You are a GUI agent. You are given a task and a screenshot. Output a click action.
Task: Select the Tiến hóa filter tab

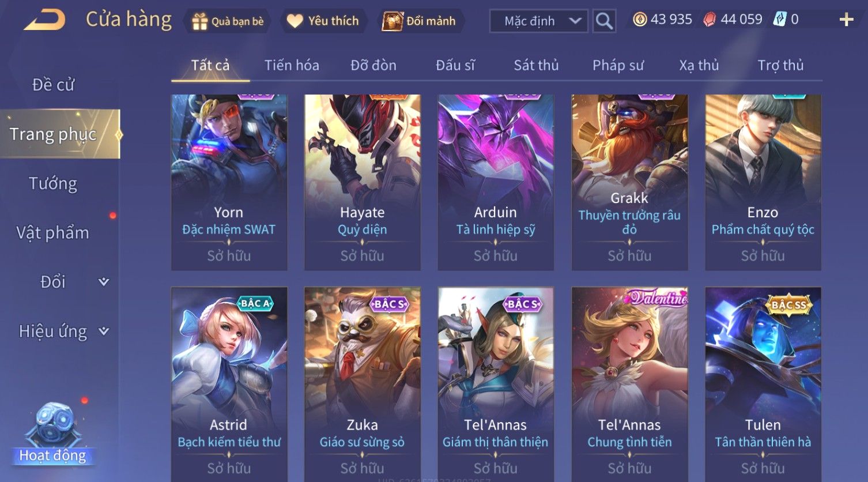[292, 65]
